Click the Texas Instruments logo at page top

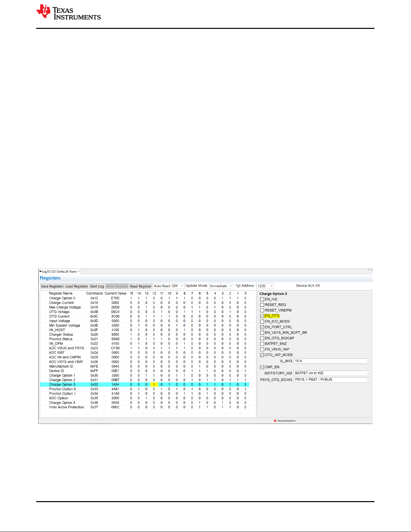(68, 12)
